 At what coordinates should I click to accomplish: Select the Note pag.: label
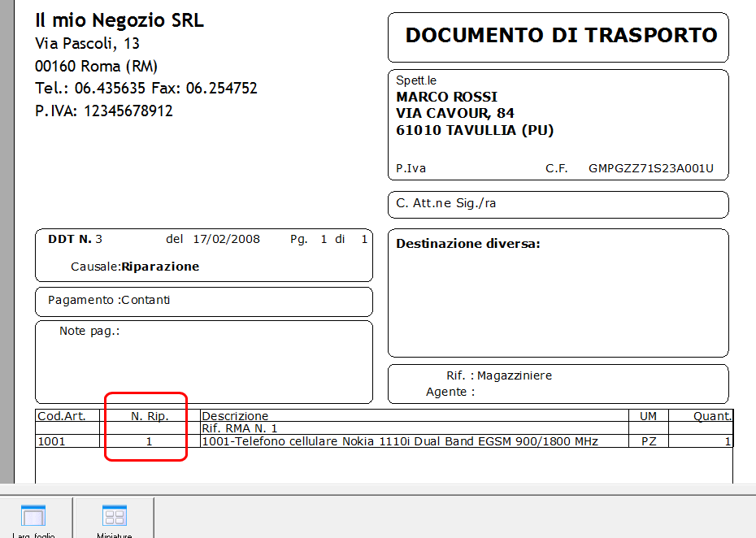(89, 332)
